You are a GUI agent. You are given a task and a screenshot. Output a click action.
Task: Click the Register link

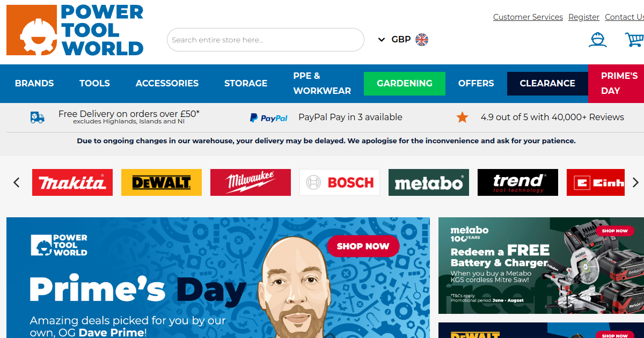pyautogui.click(x=584, y=17)
